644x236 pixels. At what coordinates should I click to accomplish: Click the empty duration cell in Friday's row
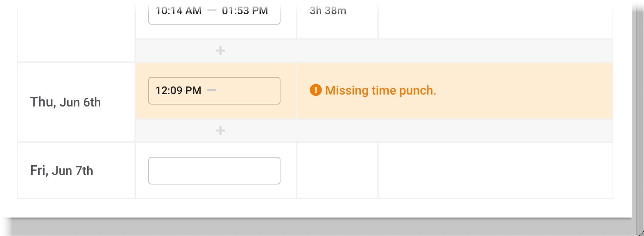337,171
